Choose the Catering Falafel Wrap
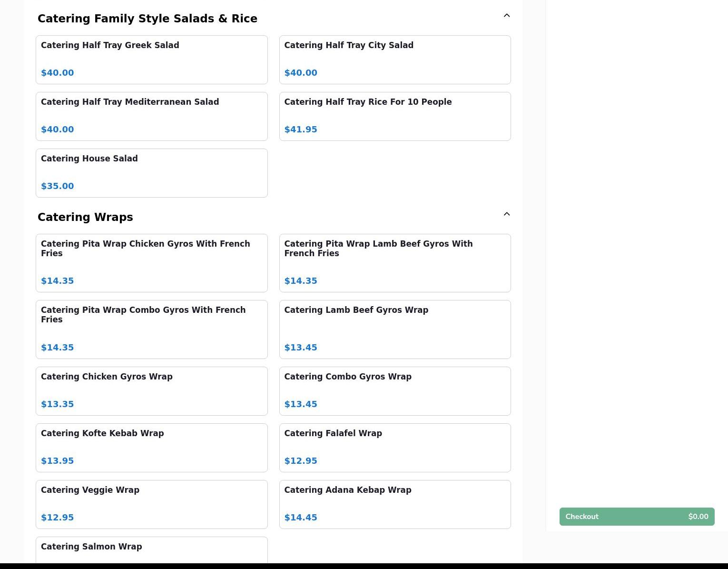The height and width of the screenshot is (569, 728). [x=394, y=448]
